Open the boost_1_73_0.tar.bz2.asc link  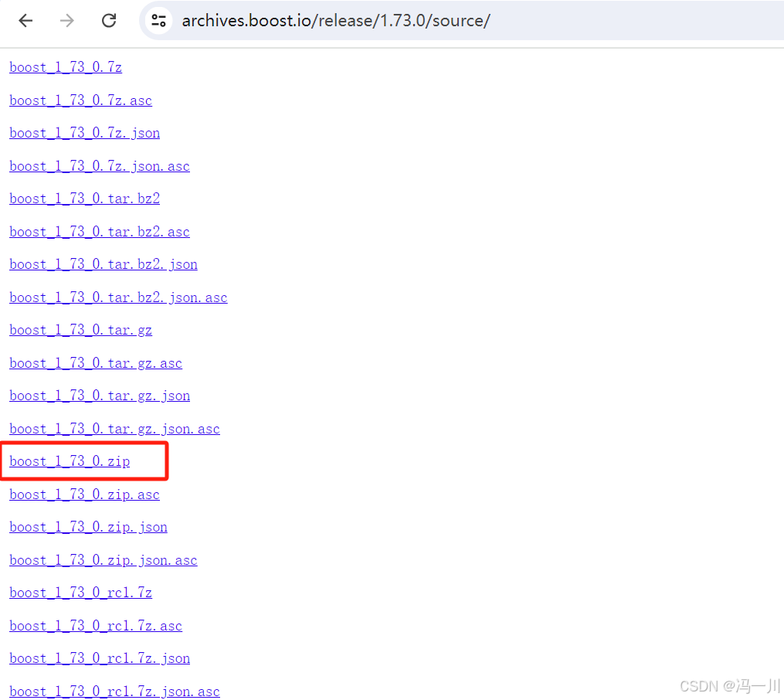point(100,232)
